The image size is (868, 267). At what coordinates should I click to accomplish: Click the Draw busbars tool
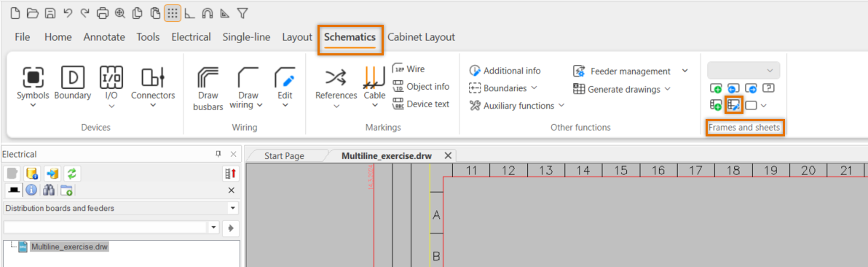(208, 89)
